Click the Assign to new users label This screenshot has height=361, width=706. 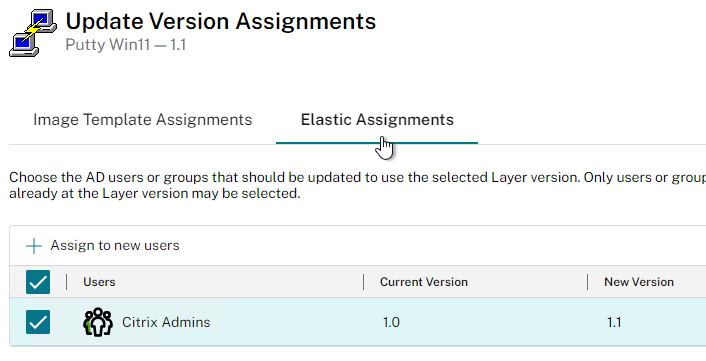tap(115, 246)
